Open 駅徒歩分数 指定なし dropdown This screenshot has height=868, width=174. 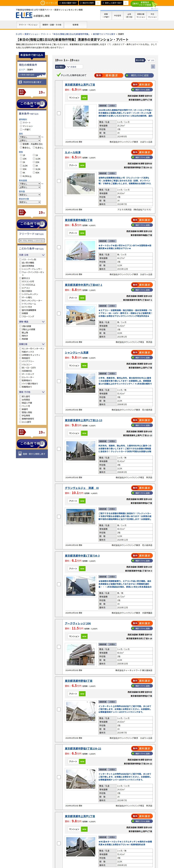(x=30, y=202)
